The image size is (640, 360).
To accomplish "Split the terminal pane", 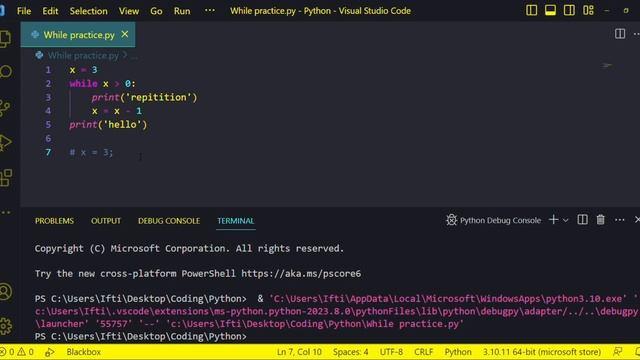I will click(582, 220).
